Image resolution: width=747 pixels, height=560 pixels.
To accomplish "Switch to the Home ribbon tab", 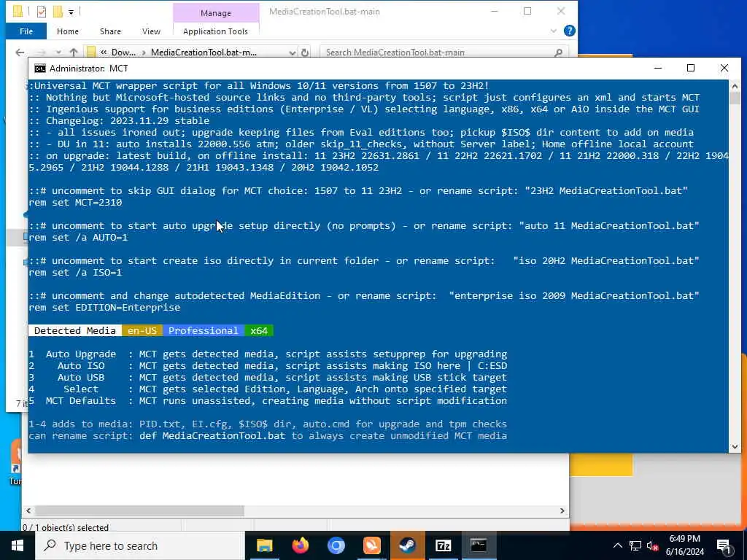I will coord(68,31).
